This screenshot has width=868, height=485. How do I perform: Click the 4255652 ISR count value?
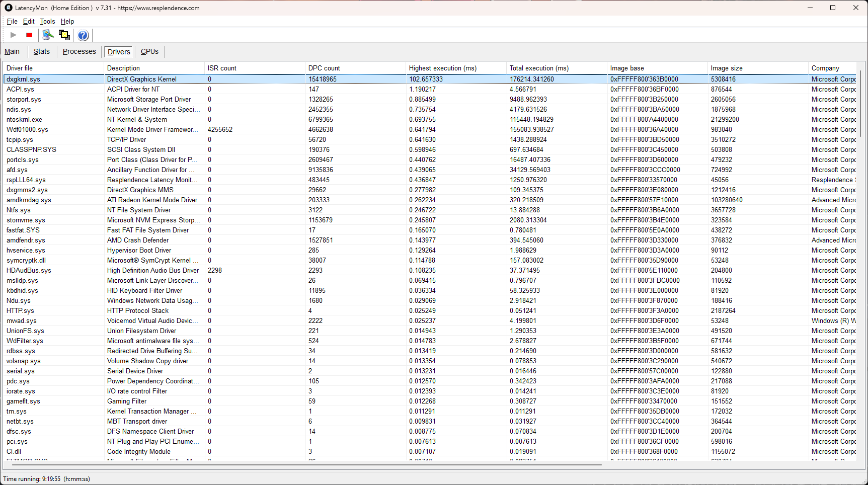click(220, 129)
